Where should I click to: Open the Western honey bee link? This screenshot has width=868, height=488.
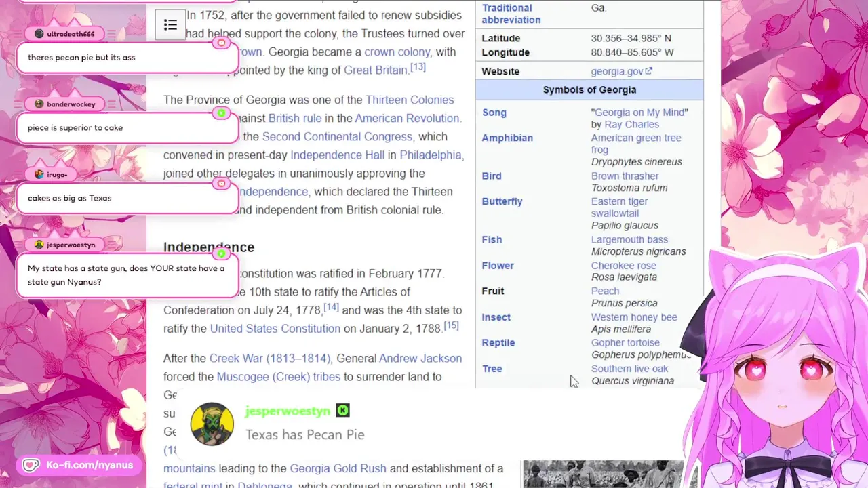point(634,317)
